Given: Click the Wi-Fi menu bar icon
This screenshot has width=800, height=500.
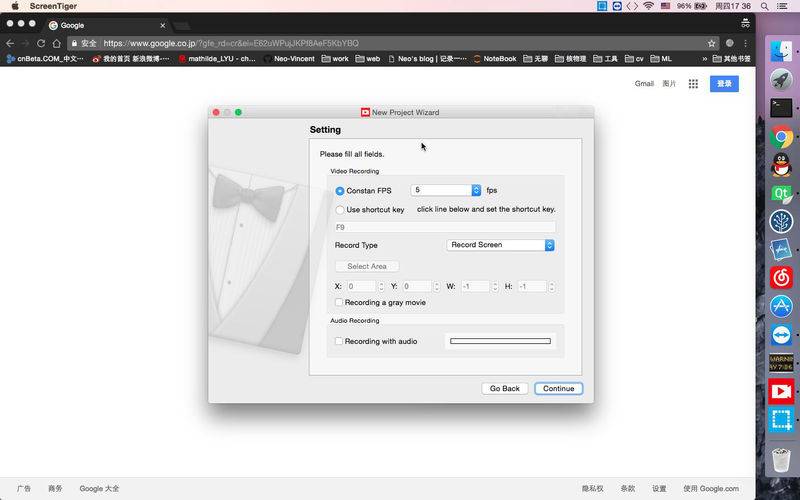Looking at the screenshot, I should [x=648, y=6].
